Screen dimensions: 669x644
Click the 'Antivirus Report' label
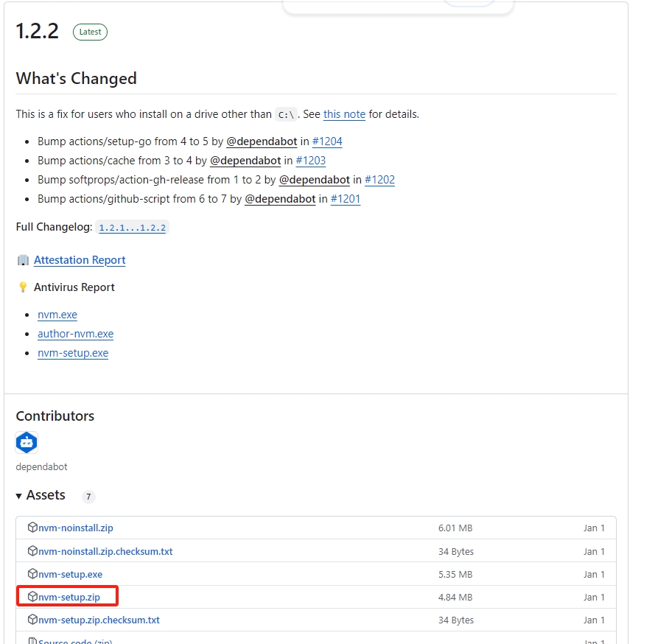coord(74,287)
